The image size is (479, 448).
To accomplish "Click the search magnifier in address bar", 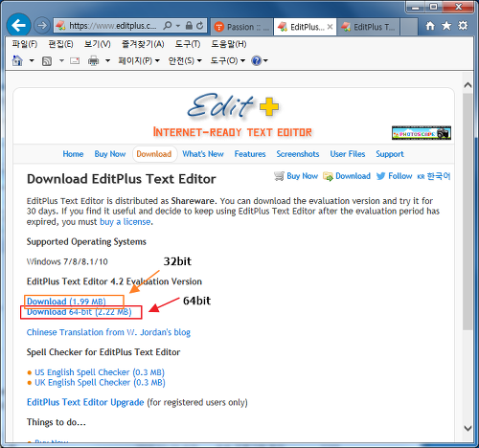I will point(168,26).
